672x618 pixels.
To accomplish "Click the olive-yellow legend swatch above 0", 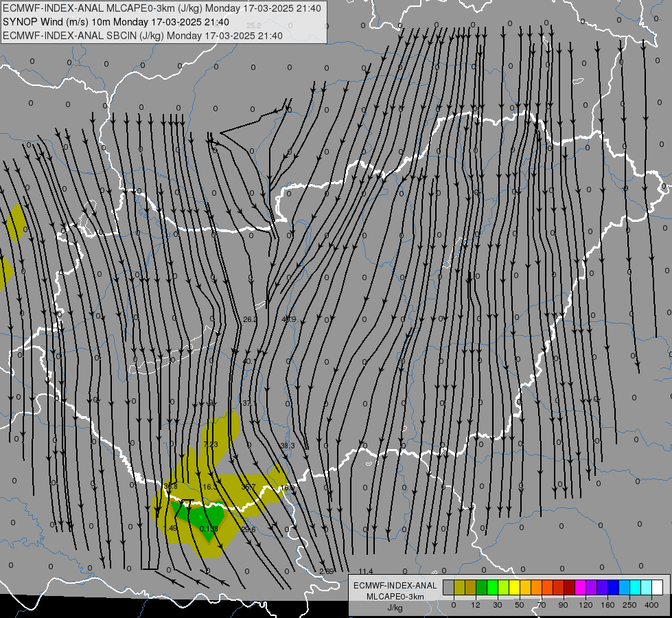I will click(x=459, y=587).
